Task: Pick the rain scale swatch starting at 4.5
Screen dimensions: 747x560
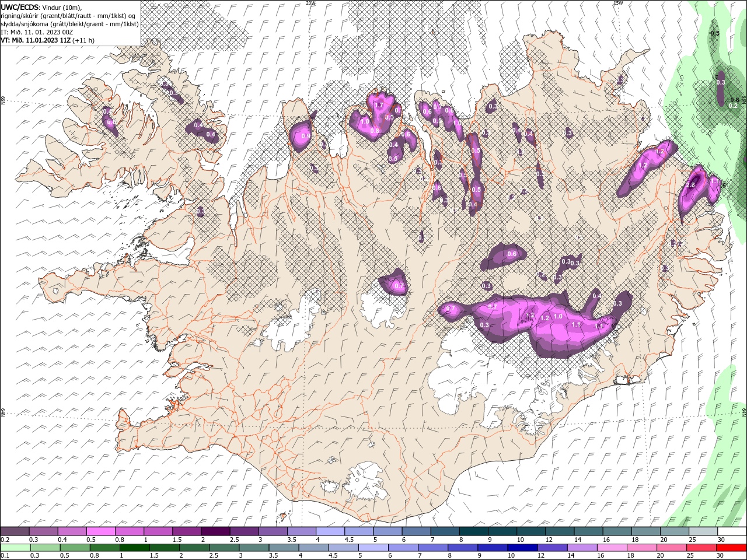Action: pos(344,548)
